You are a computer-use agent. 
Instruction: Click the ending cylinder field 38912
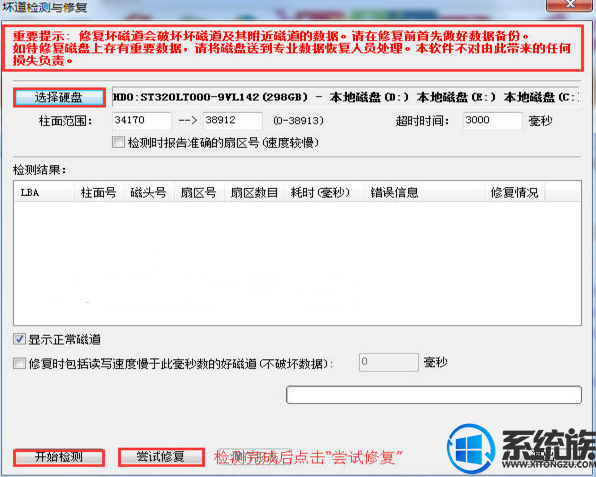tap(233, 120)
